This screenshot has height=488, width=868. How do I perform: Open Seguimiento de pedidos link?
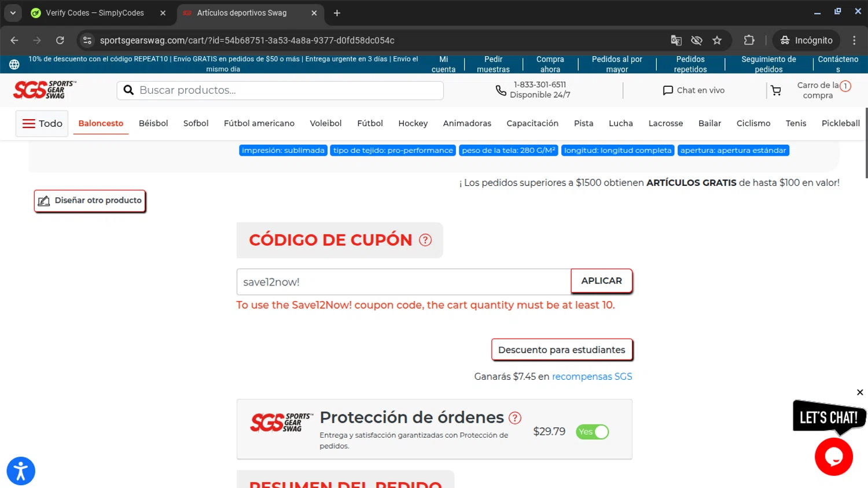pyautogui.click(x=768, y=64)
